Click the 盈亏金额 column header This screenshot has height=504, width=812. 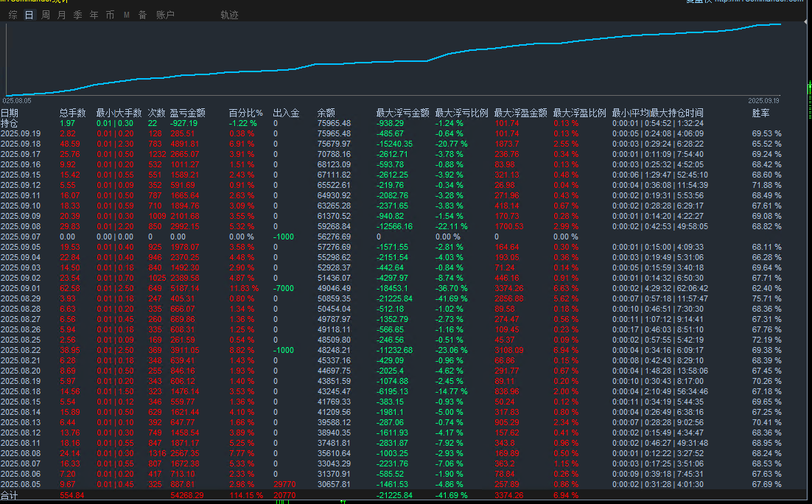tap(187, 113)
